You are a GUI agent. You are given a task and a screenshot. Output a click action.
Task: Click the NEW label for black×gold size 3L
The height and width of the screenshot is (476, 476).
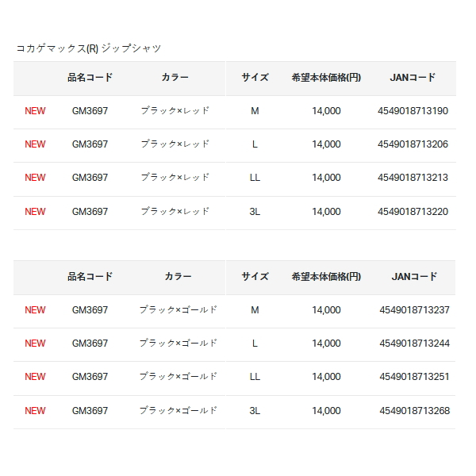(35, 411)
